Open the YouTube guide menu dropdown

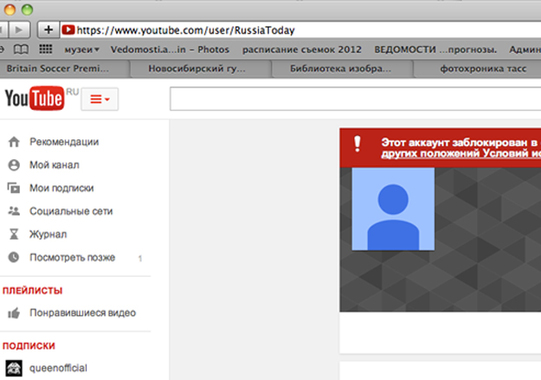tap(100, 99)
